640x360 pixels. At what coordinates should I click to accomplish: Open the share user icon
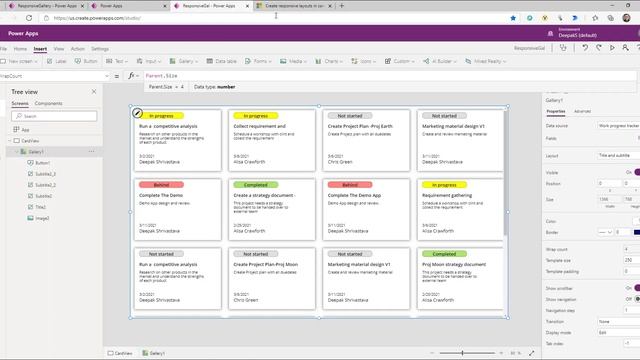pyautogui.click(x=625, y=48)
